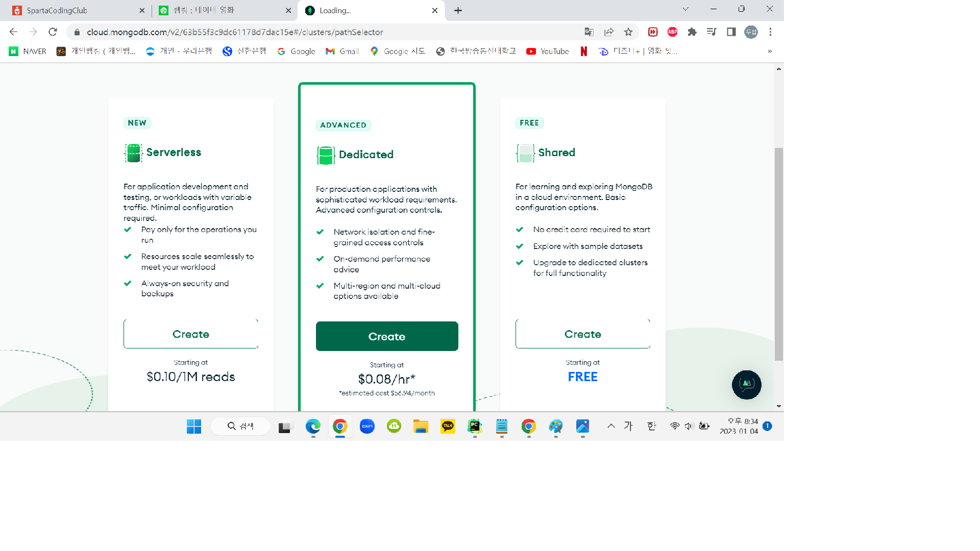980x551 pixels.
Task: Open the Notepad app on the taskbar
Action: 502,427
